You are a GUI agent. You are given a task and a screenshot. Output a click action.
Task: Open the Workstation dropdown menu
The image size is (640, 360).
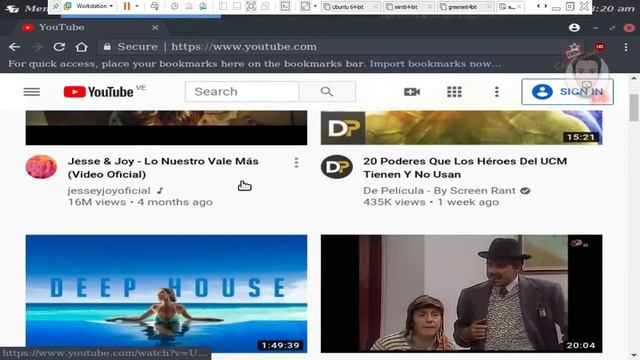tap(95, 6)
